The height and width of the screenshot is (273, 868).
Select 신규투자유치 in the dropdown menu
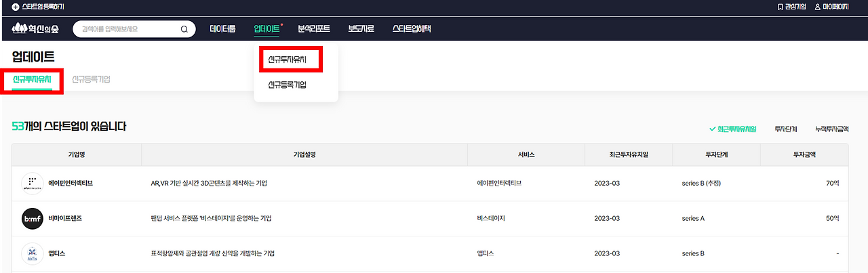[x=287, y=60]
